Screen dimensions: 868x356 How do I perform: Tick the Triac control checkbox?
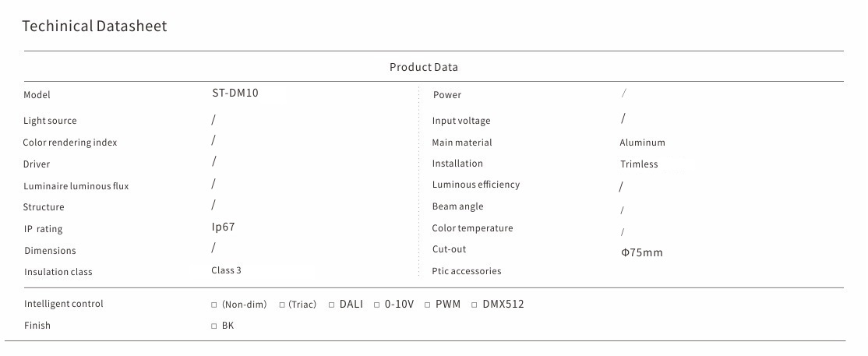tap(283, 305)
